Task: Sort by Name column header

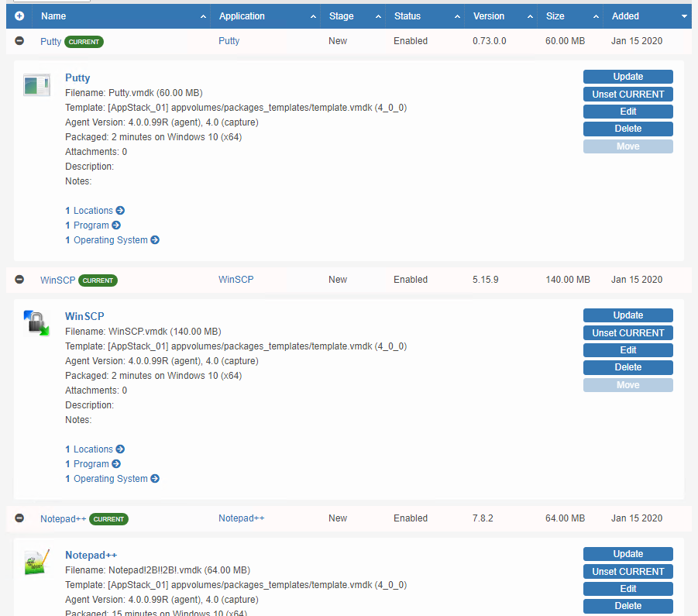Action: [x=121, y=16]
